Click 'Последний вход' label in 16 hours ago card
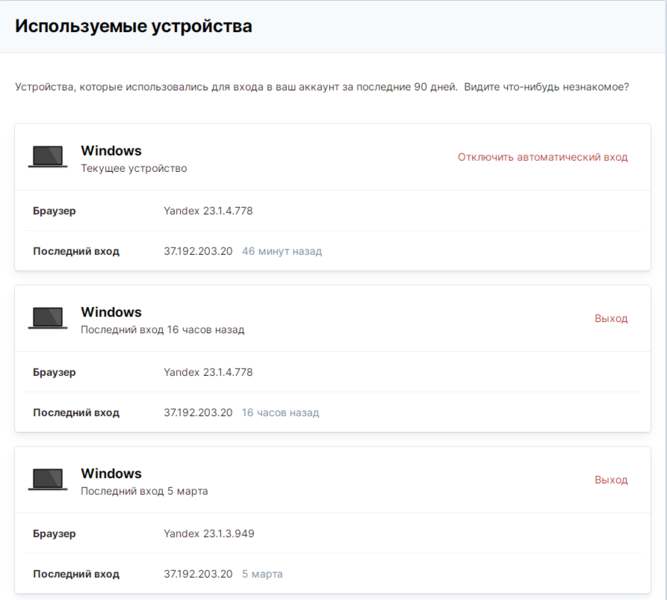Viewport: 667px width, 600px height. (x=76, y=412)
